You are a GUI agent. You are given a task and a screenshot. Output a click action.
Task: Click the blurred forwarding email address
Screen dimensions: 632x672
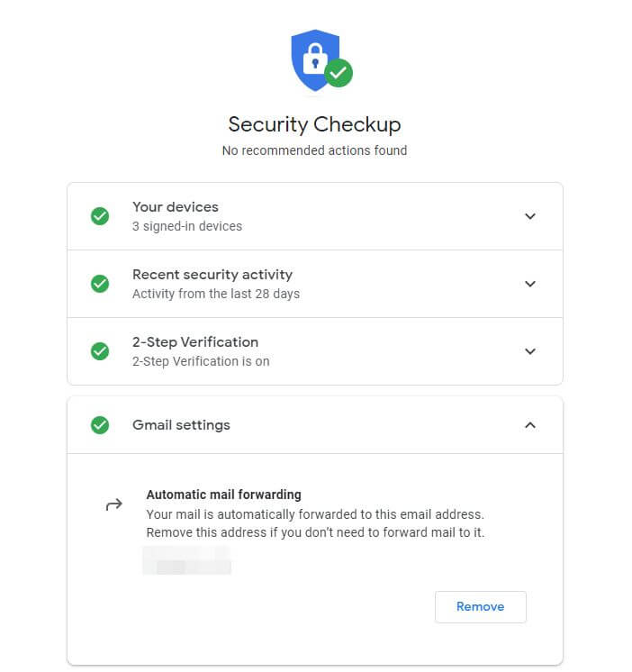(186, 560)
